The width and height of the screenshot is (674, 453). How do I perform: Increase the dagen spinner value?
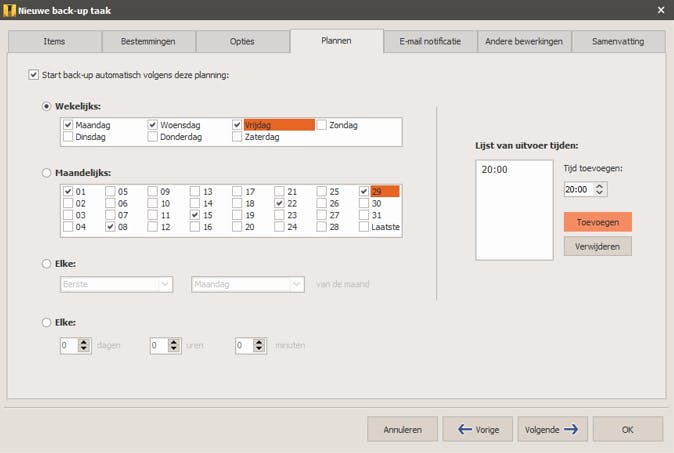point(84,342)
